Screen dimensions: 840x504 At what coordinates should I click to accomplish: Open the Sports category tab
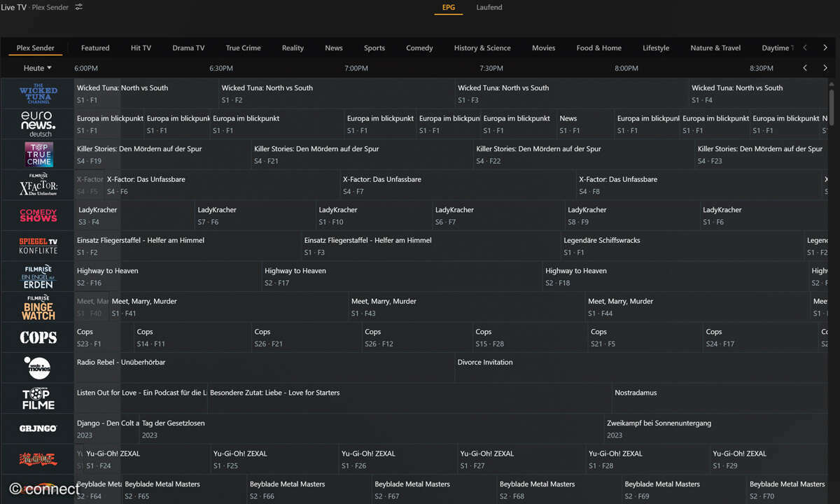tap(374, 48)
